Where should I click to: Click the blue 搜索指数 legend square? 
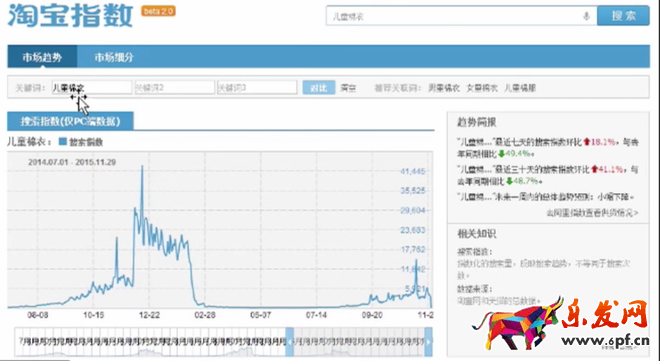point(63,142)
